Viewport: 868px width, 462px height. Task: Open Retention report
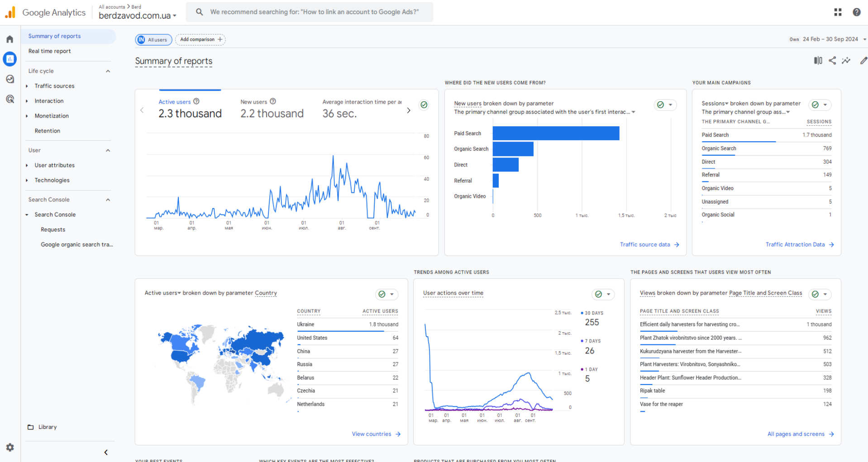click(47, 131)
